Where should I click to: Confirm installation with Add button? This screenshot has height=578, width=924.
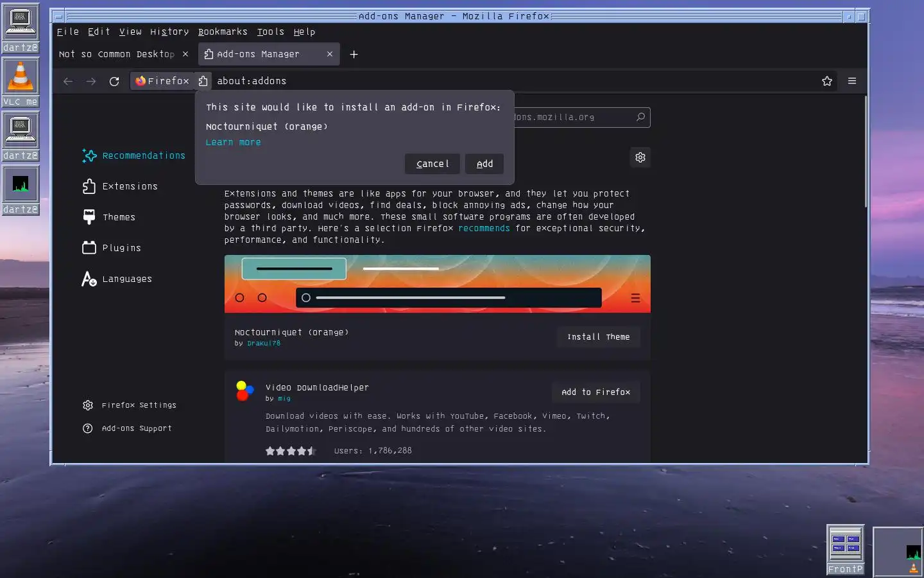point(484,164)
